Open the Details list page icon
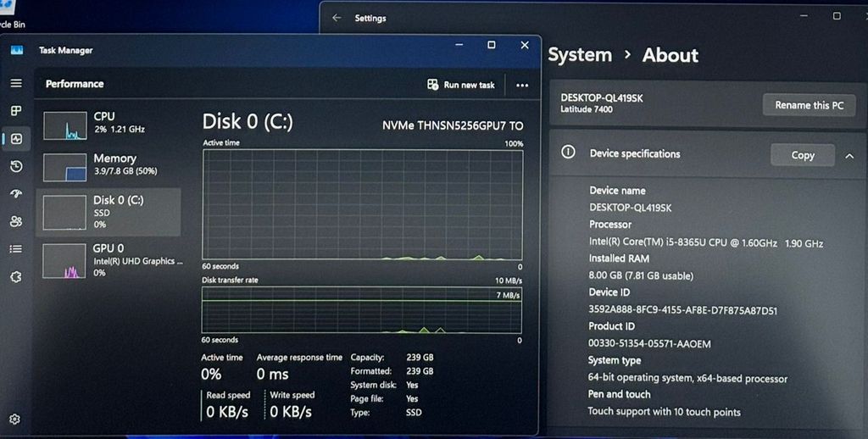This screenshot has width=868, height=439. 16,249
